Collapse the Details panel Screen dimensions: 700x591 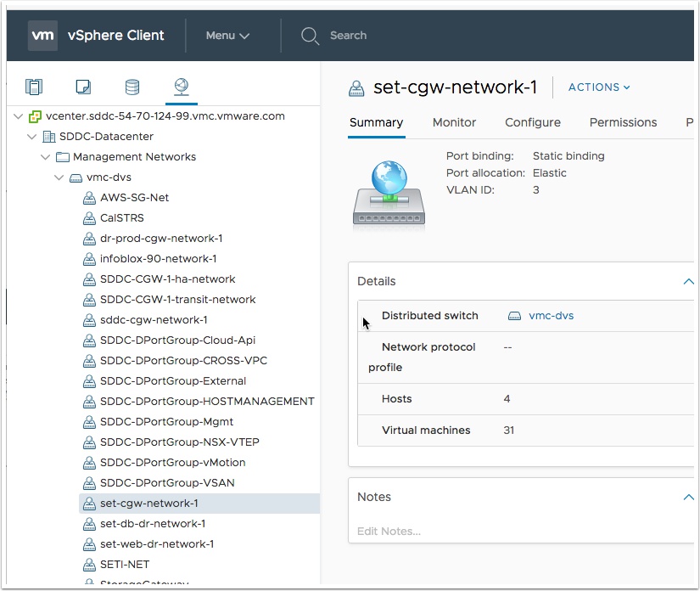tap(688, 281)
